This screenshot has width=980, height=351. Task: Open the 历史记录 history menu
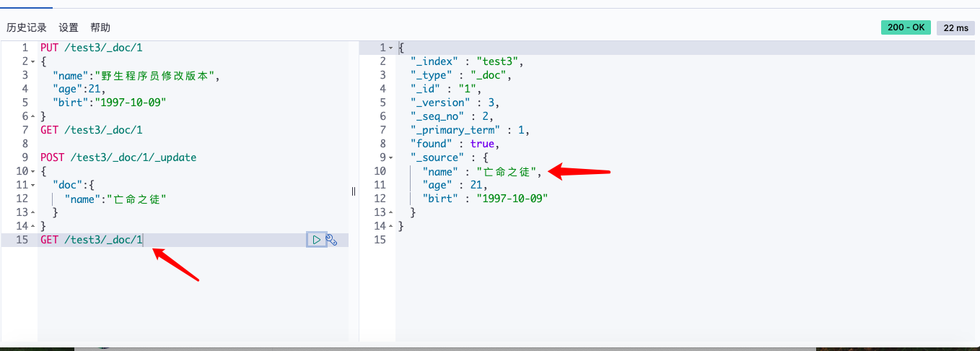tap(27, 27)
